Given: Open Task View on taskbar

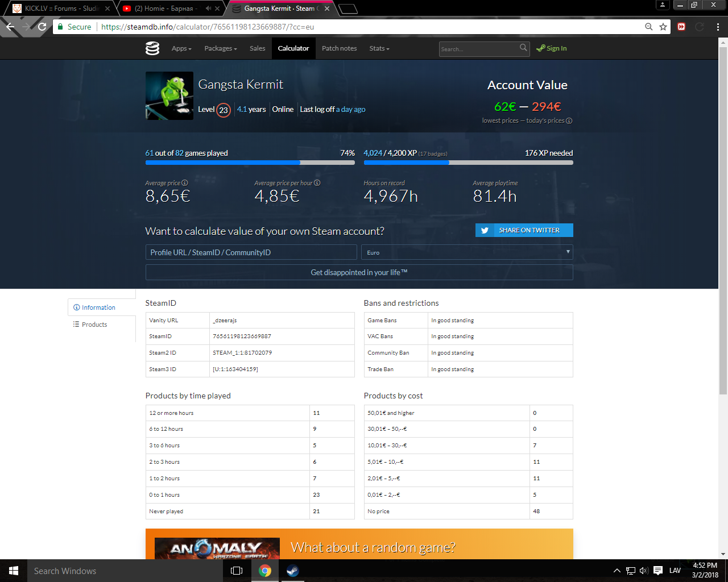Looking at the screenshot, I should pos(237,571).
